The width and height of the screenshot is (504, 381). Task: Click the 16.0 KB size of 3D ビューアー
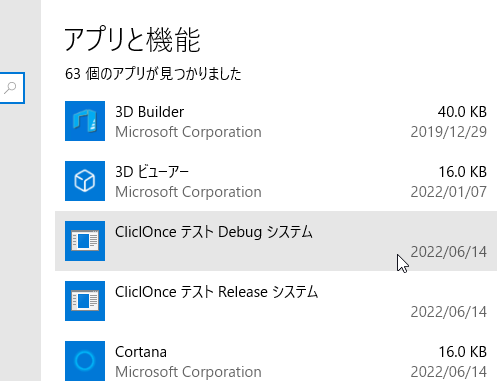point(463,172)
